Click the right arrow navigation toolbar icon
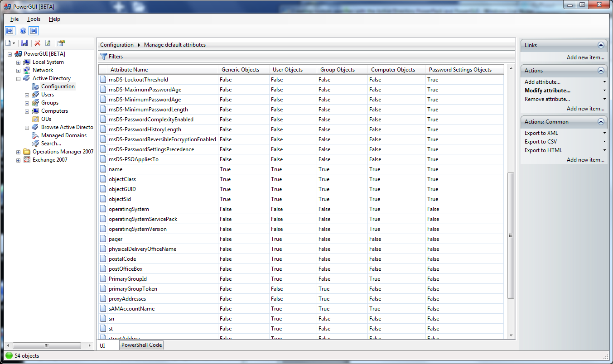613x364 pixels. (x=10, y=31)
